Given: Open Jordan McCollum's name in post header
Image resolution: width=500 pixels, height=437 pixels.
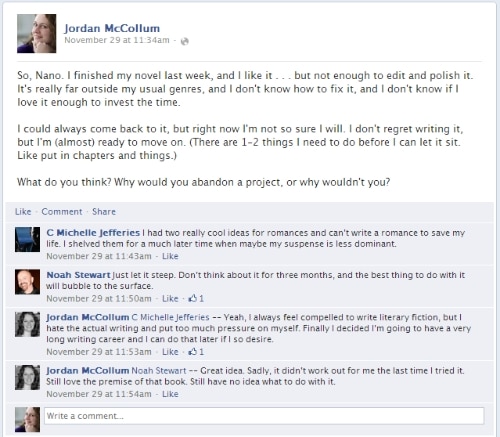Looking at the screenshot, I should (x=112, y=28).
